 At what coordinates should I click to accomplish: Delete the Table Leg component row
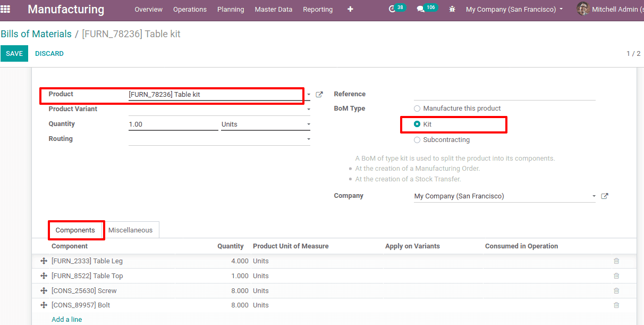[616, 261]
